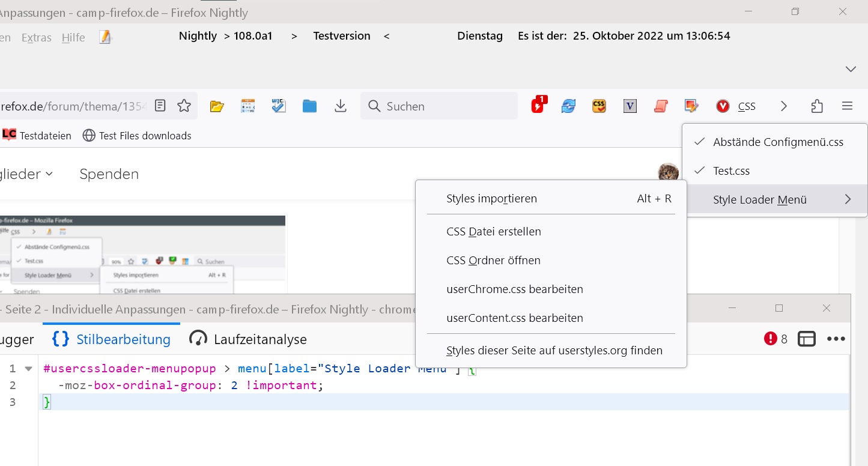Bookmark this page with the star icon
This screenshot has width=868, height=466.
tap(184, 106)
